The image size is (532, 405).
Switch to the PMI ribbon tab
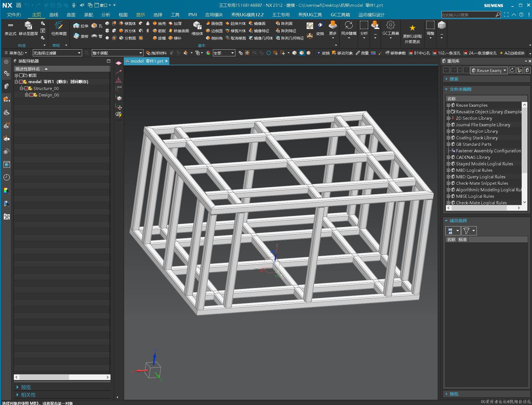coord(193,15)
